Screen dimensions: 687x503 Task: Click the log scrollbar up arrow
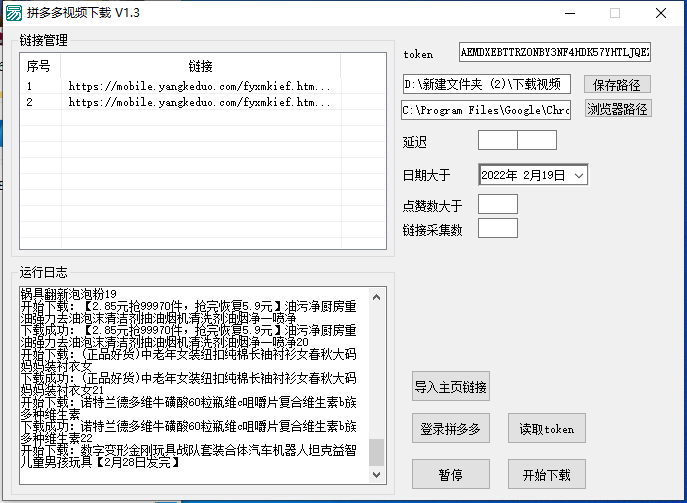(376, 297)
